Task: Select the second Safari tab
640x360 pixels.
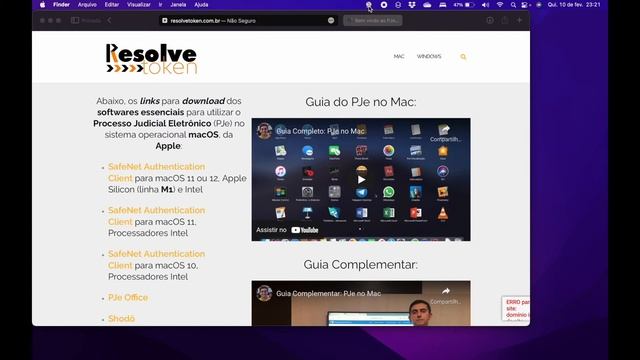Action: (x=373, y=20)
